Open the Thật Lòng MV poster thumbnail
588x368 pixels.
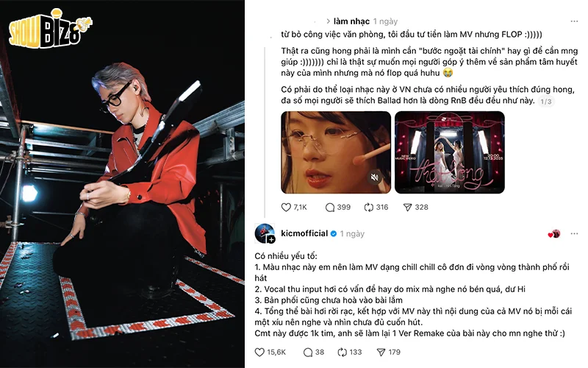[x=450, y=152]
